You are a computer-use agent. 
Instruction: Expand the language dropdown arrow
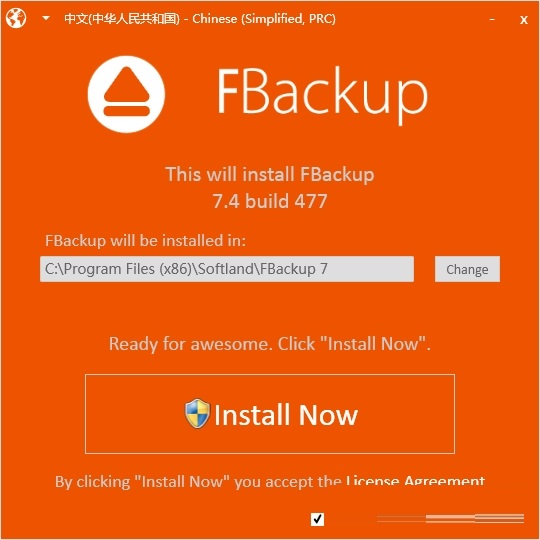(x=46, y=18)
